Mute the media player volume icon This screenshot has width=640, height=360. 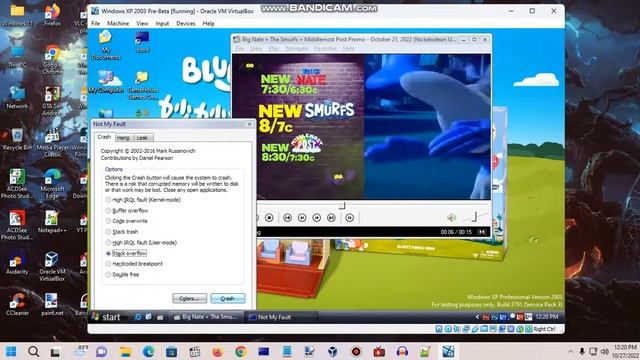tap(451, 218)
